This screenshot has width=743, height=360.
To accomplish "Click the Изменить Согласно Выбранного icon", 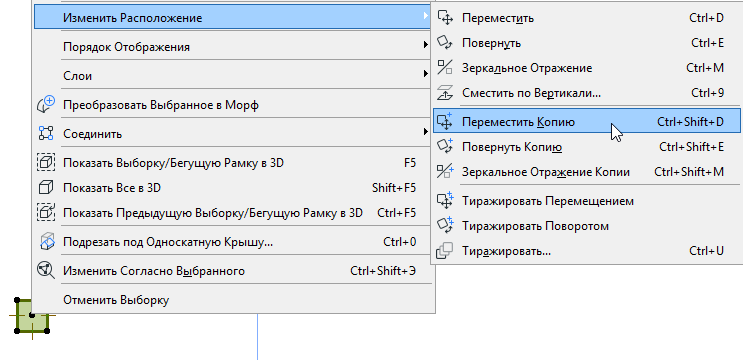I will click(45, 271).
